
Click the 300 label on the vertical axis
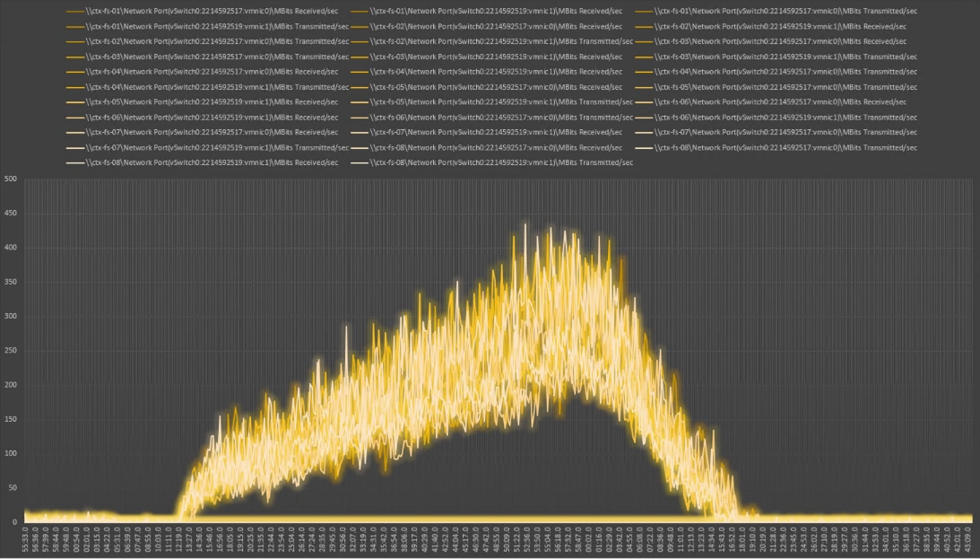click(11, 317)
